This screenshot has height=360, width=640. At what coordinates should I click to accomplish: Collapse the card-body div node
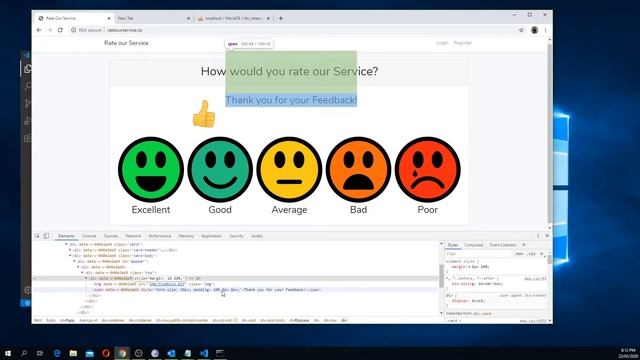coord(70,256)
